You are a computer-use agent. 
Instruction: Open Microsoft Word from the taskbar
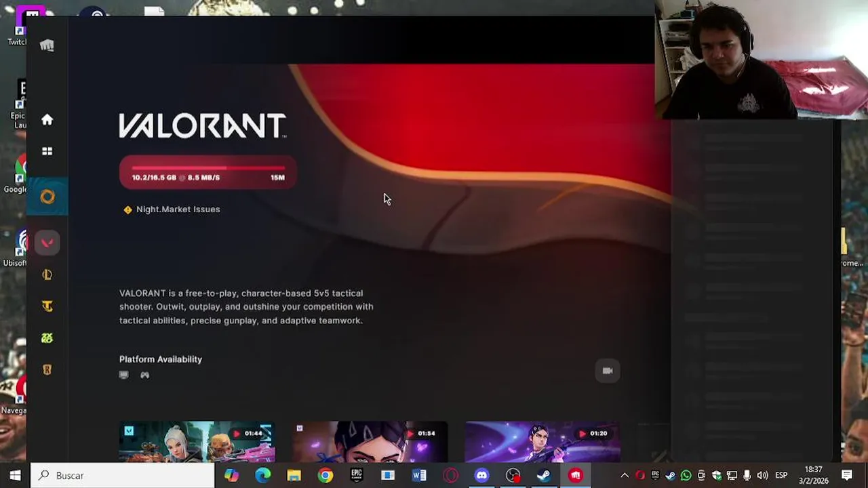[419, 475]
